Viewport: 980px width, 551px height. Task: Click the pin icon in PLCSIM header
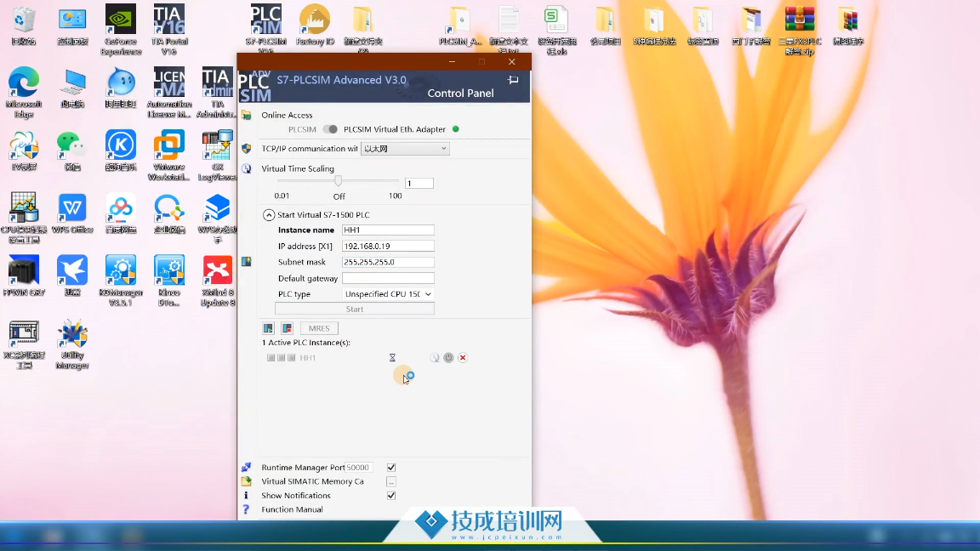coord(513,80)
